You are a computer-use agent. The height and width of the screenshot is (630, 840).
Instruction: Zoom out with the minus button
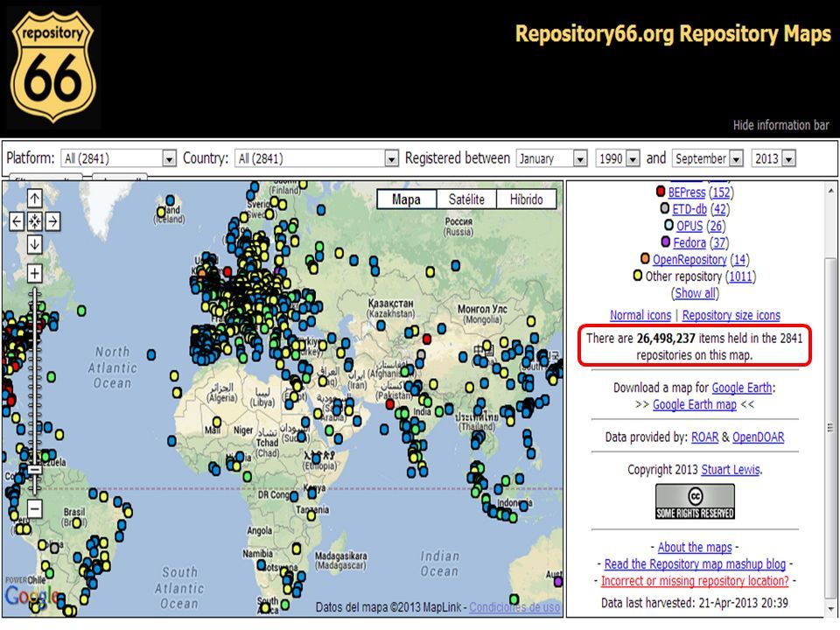[x=35, y=508]
